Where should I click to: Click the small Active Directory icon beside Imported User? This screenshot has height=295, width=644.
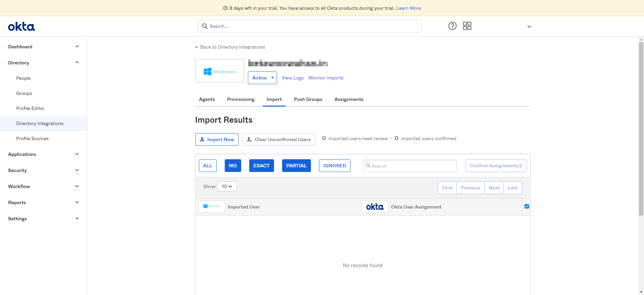[x=212, y=206]
